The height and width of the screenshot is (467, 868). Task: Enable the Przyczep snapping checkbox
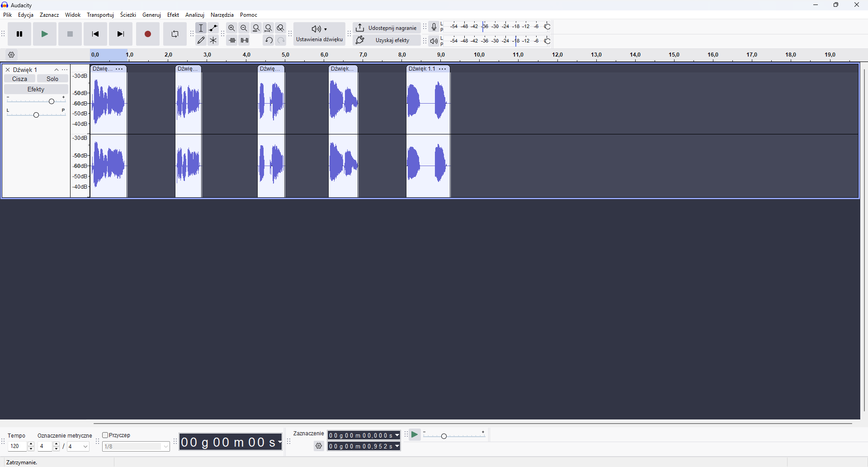tap(104, 435)
